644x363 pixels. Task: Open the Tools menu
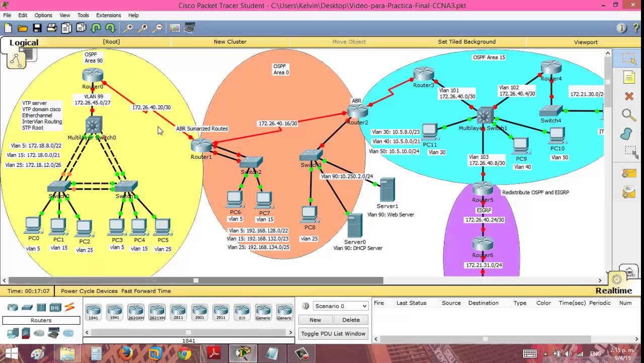83,15
